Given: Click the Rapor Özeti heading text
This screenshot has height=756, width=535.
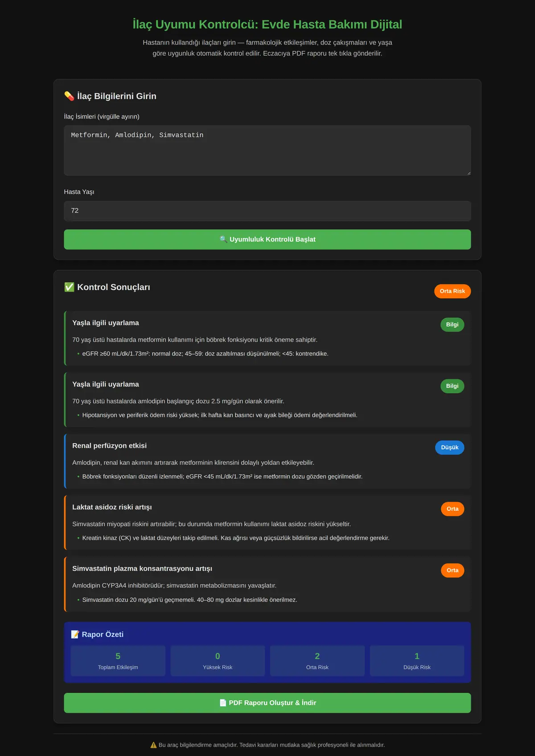Looking at the screenshot, I should point(103,634).
